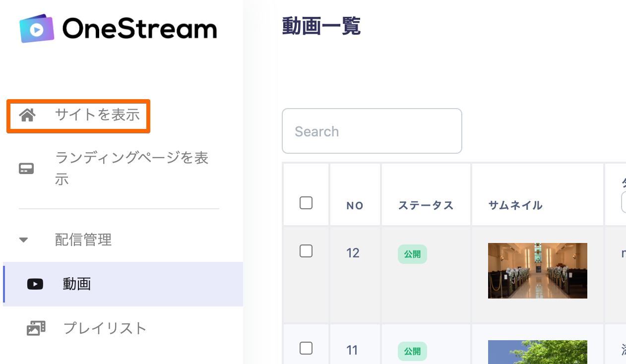Open the プレイリスト menu item
The image size is (626, 364).
click(105, 328)
